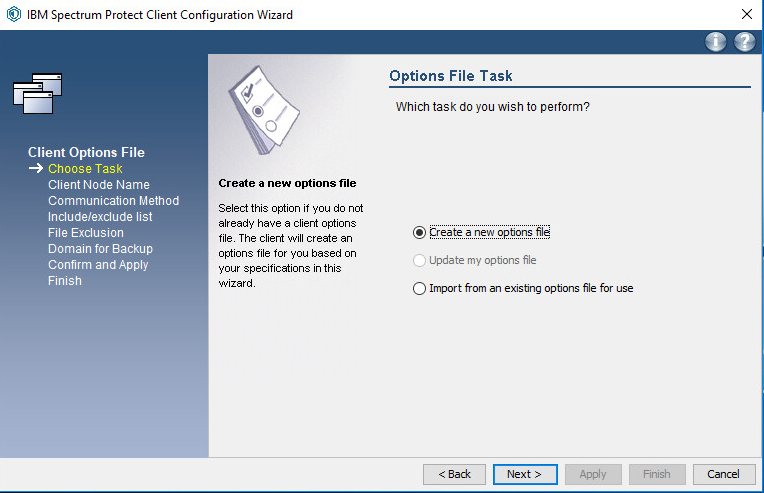Viewport: 764px width, 493px height.
Task: Click the stacked windows wizard icon
Action: [x=38, y=92]
